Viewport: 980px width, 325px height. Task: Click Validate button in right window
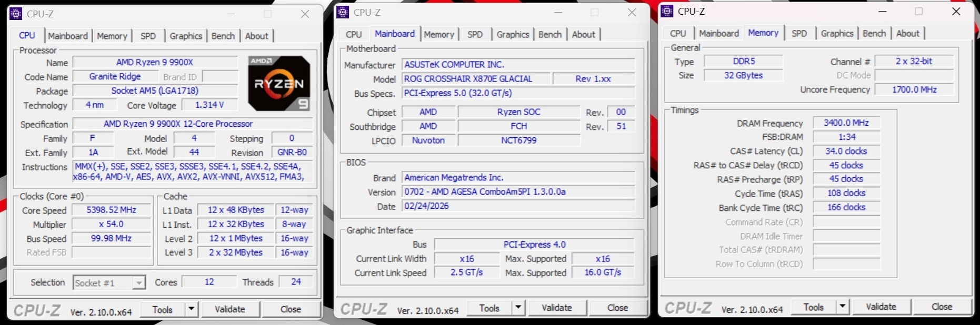point(881,307)
